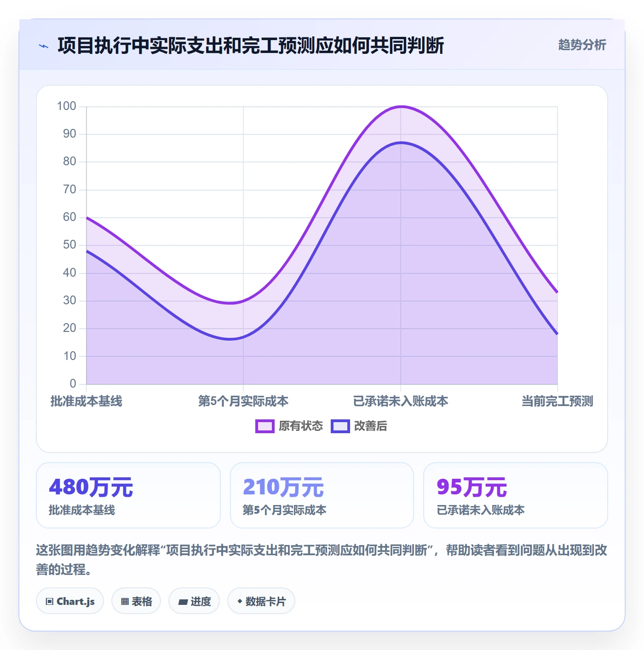Open the Chart.js tag chip
644x650 pixels.
click(70, 601)
